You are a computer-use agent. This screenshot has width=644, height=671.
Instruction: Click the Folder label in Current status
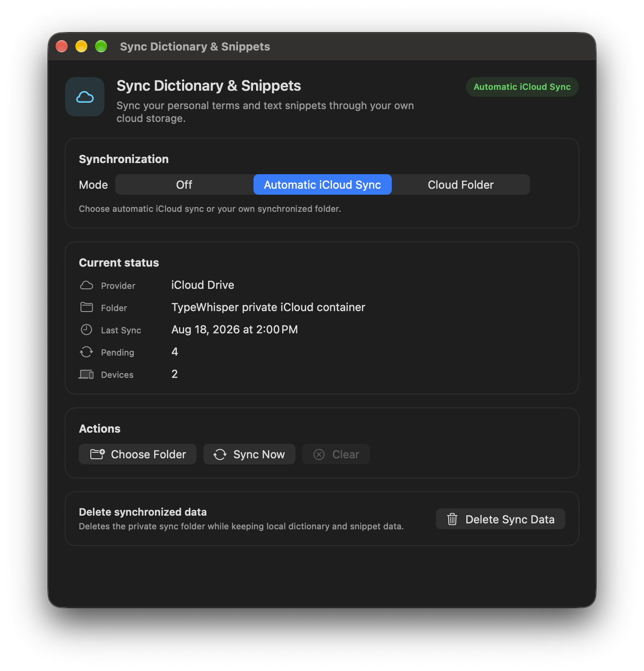point(114,308)
